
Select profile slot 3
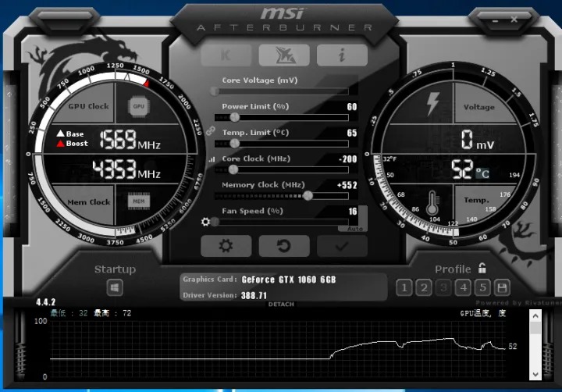pos(443,287)
